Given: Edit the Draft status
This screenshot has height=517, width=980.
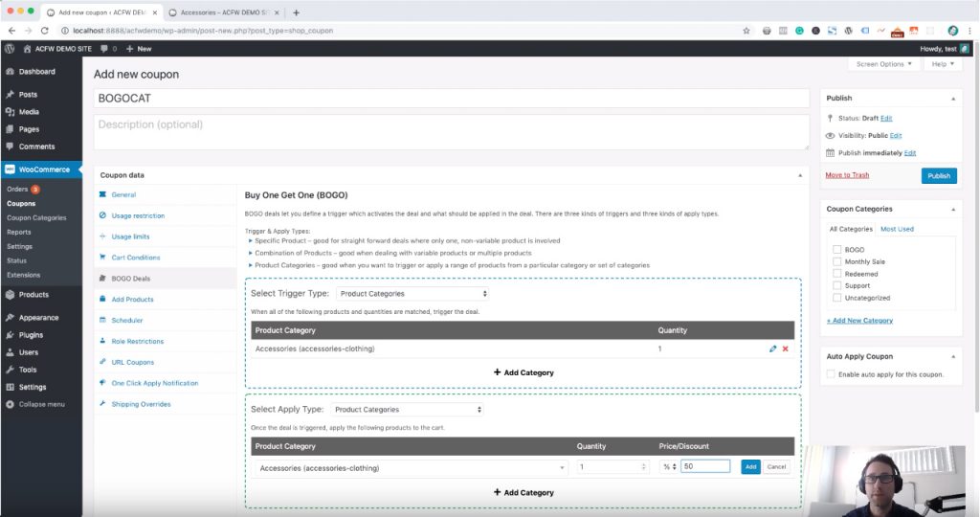Looking at the screenshot, I should pos(885,118).
